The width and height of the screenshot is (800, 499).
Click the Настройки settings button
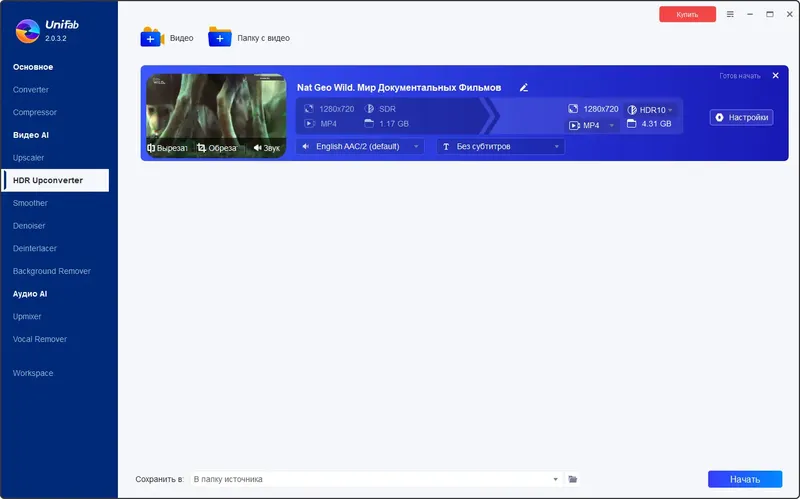click(741, 117)
